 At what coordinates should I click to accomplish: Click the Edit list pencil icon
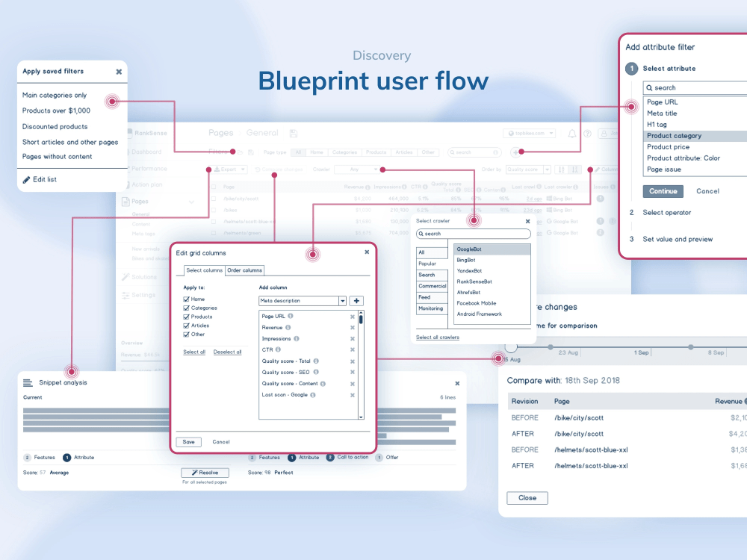[x=25, y=179]
